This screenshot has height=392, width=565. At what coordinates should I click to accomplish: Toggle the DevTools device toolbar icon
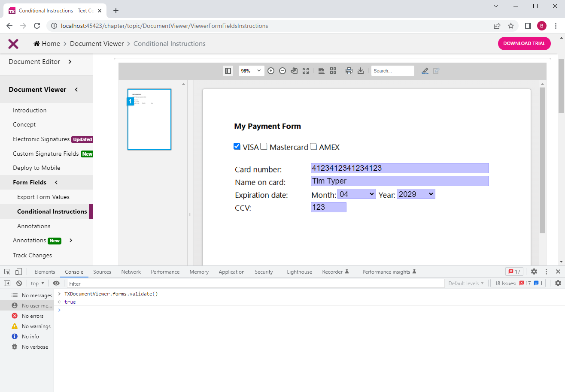(18, 271)
